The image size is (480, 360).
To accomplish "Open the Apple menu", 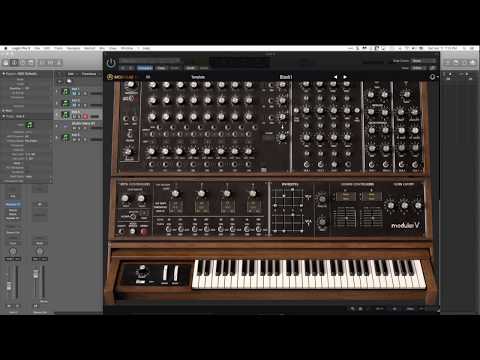I will (6, 48).
